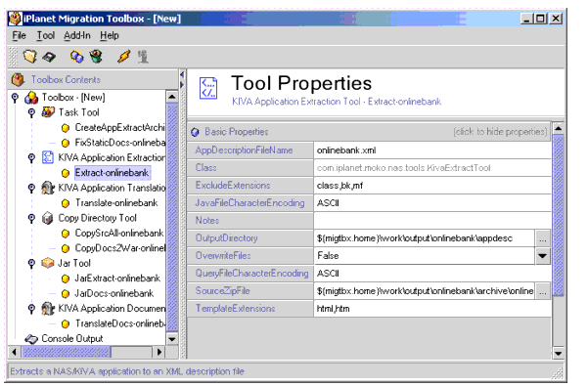Open the Tool menu
Screen dimensions: 588x386
coord(46,35)
